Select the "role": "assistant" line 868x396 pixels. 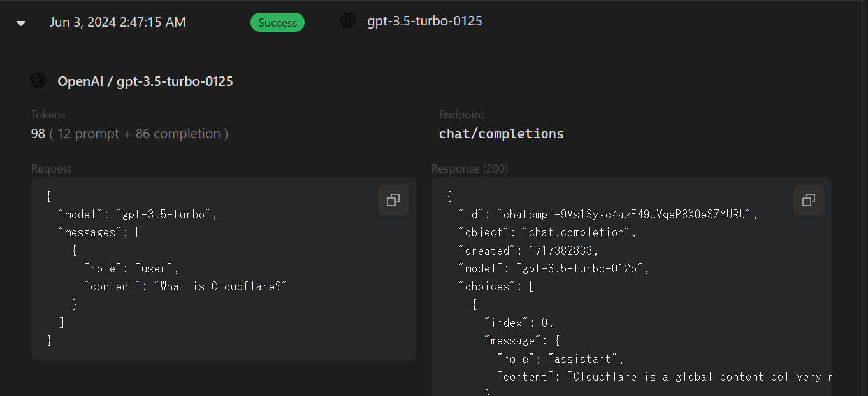click(560, 358)
